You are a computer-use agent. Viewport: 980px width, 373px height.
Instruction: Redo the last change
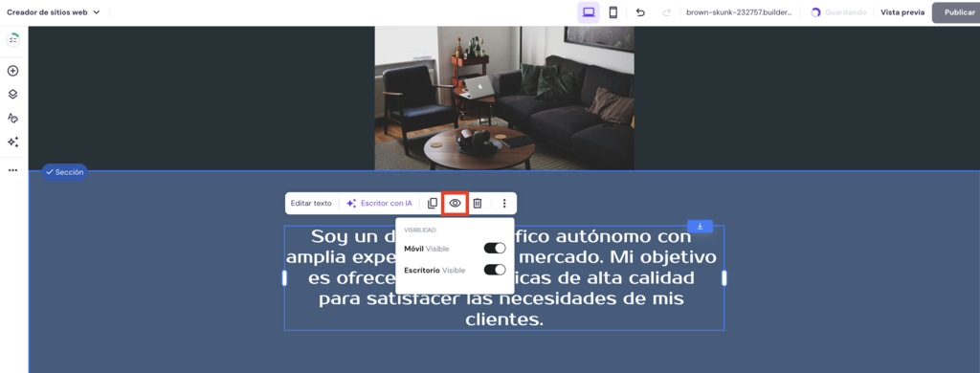[666, 12]
